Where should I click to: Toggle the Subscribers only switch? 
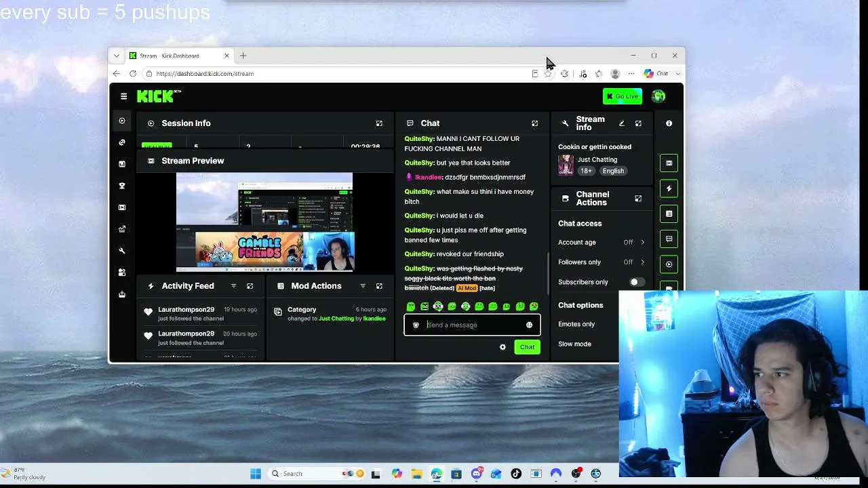coord(636,282)
